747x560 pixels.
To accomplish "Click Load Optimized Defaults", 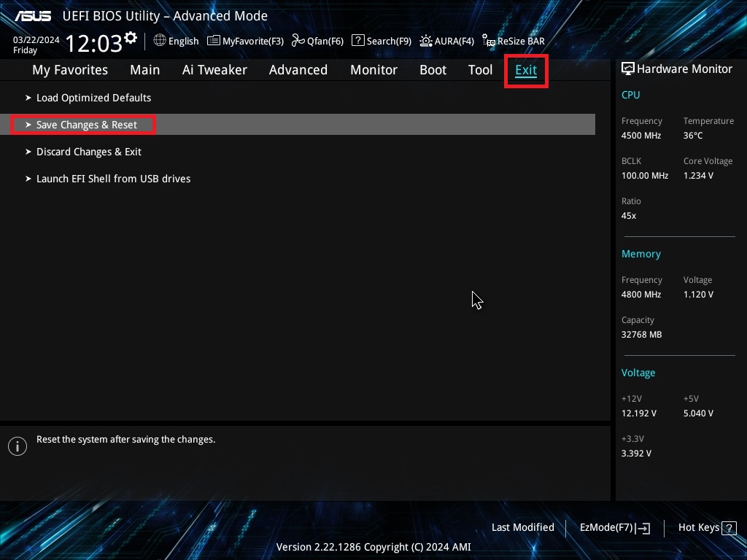I will pos(93,97).
